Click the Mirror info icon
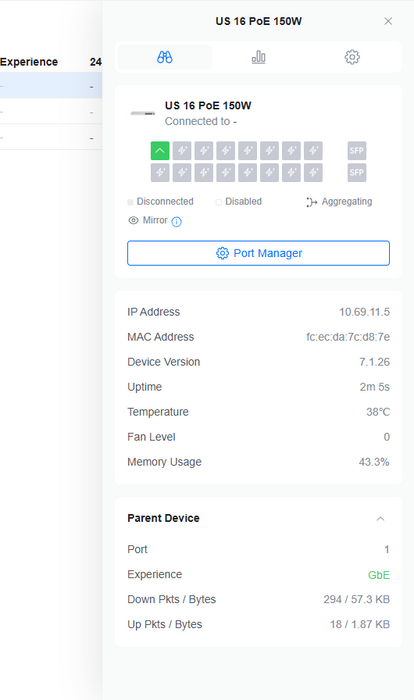 (177, 221)
